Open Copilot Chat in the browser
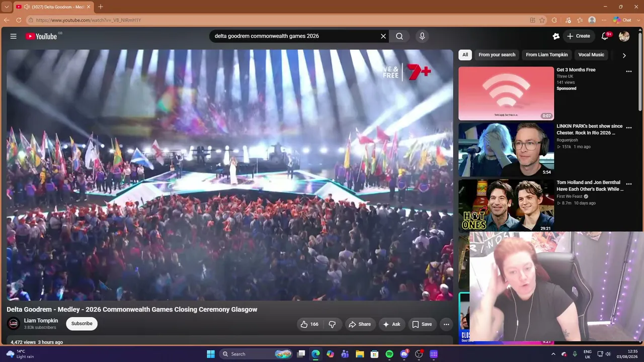Screen dimensions: 644x362 click(622, 20)
